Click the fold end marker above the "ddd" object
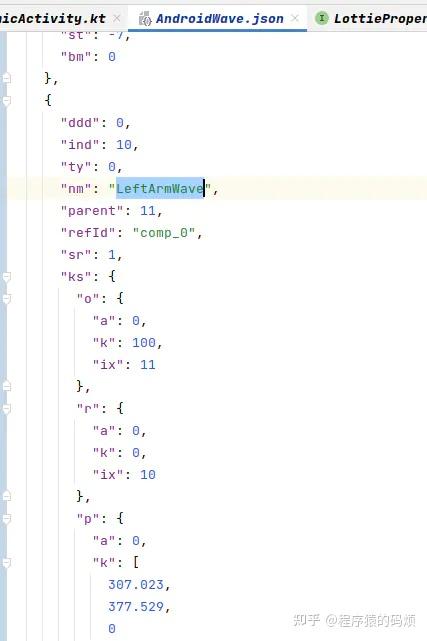Image resolution: width=427 pixels, height=641 pixels. tap(7, 78)
